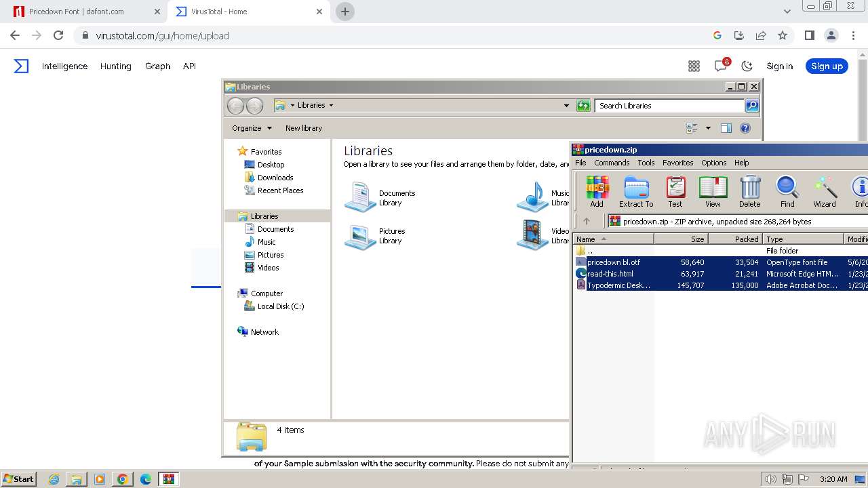Click Hunting in VirusTotal navigation
The width and height of the screenshot is (868, 488).
click(x=115, y=66)
